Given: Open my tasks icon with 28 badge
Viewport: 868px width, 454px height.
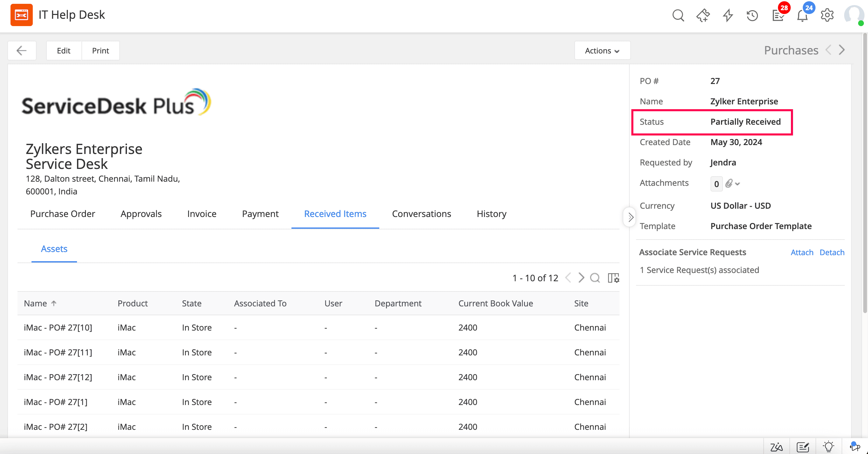Looking at the screenshot, I should (778, 15).
